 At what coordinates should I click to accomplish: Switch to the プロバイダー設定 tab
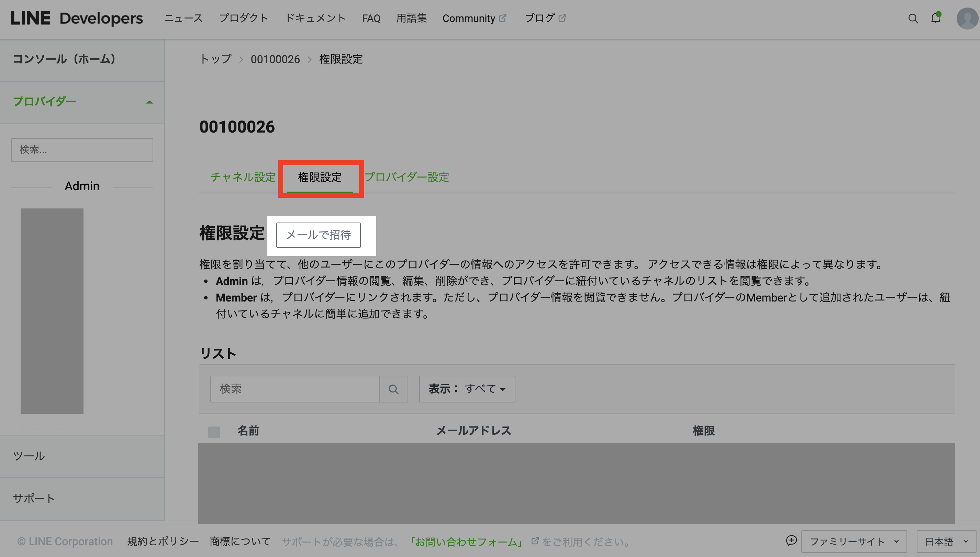[407, 177]
